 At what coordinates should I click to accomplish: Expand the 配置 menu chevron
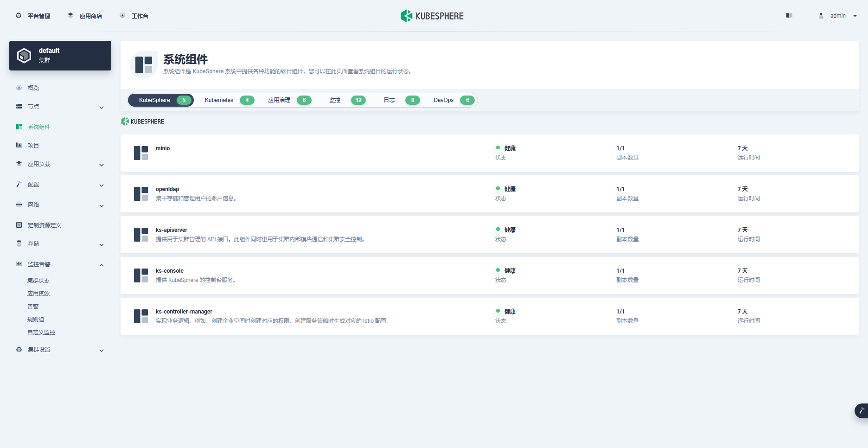click(102, 186)
